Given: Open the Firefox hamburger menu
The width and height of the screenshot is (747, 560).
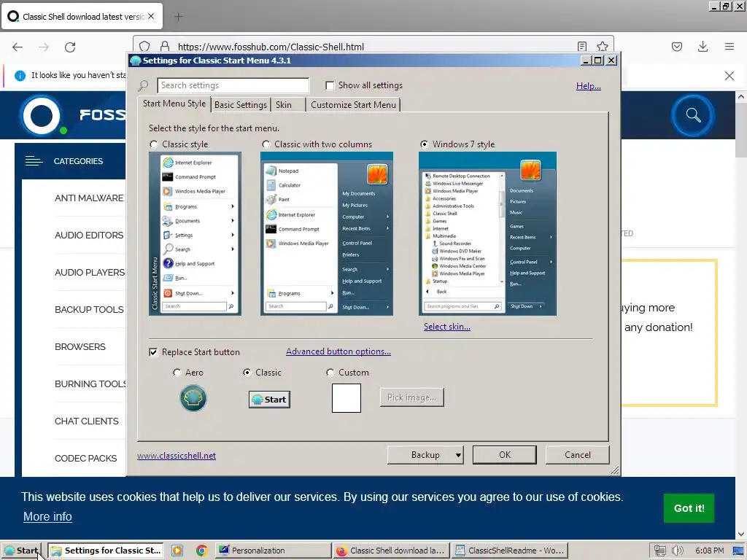Looking at the screenshot, I should tap(729, 47).
